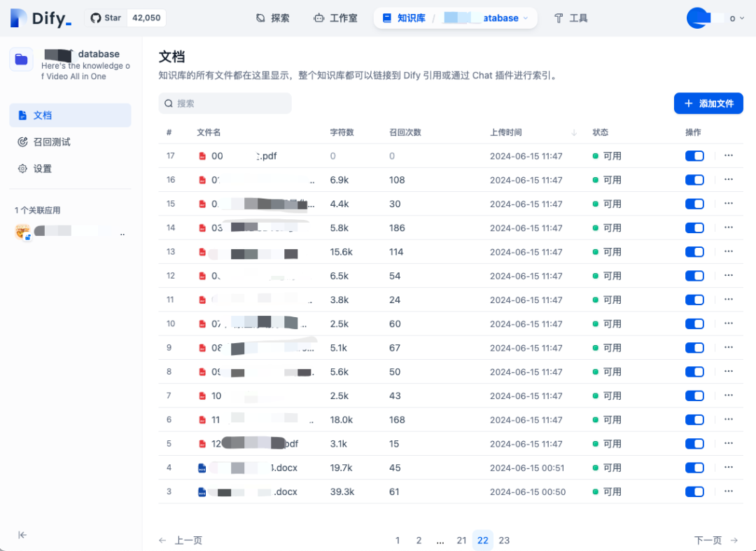Image resolution: width=756 pixels, height=551 pixels.
Task: Toggle the status switch on row 10
Action: pyautogui.click(x=694, y=323)
